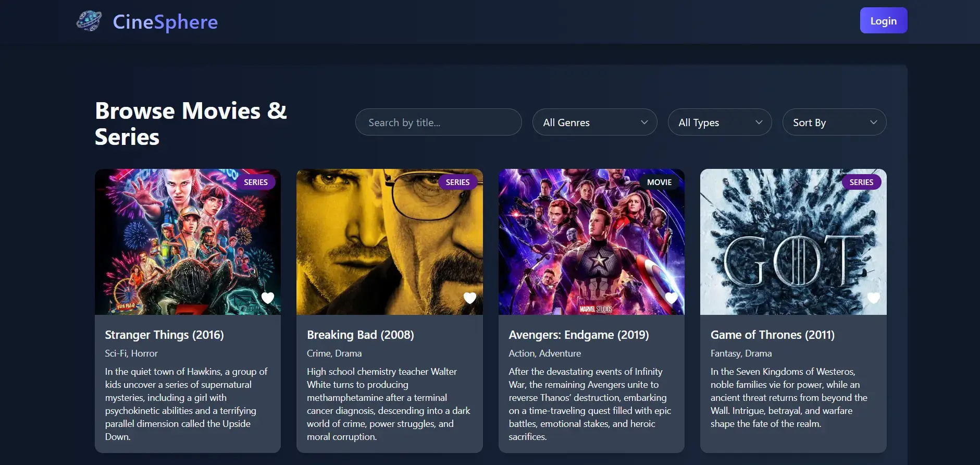Click the SERIES badge on Game of Thrones
Screen dimensions: 980x465
pyautogui.click(x=861, y=182)
